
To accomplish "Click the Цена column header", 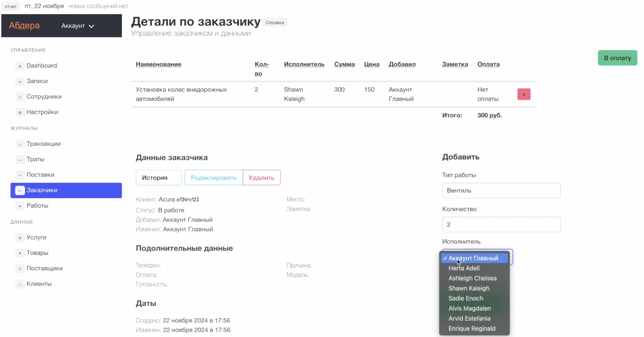I will click(371, 64).
